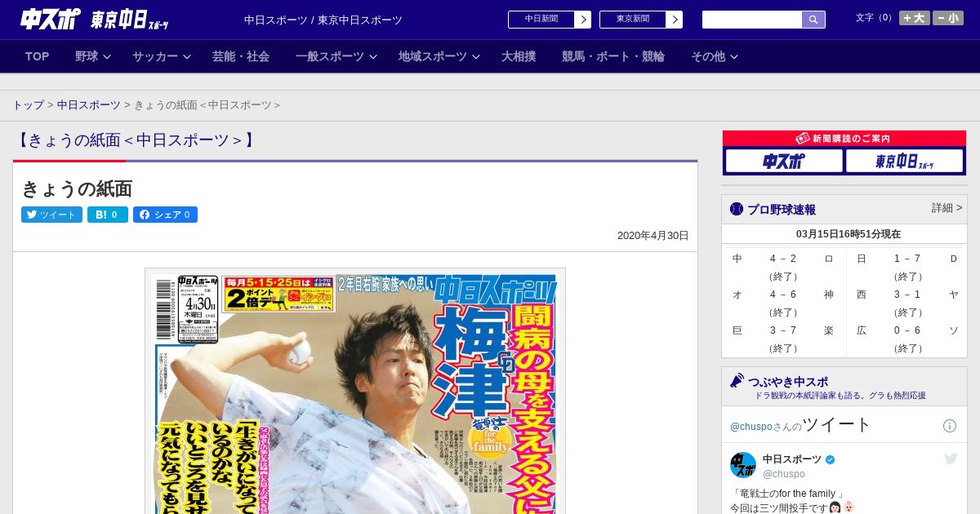
Task: Open the 芸能・社会 section
Action: tap(241, 56)
